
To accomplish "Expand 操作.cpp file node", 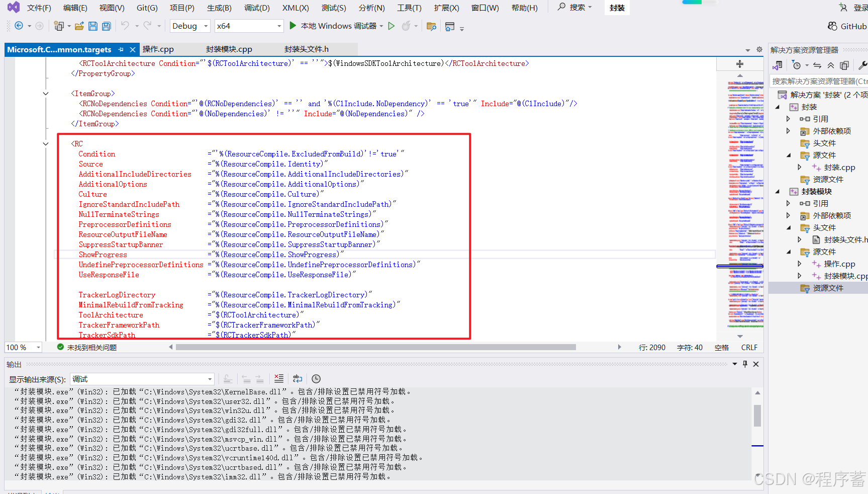I will pyautogui.click(x=799, y=264).
